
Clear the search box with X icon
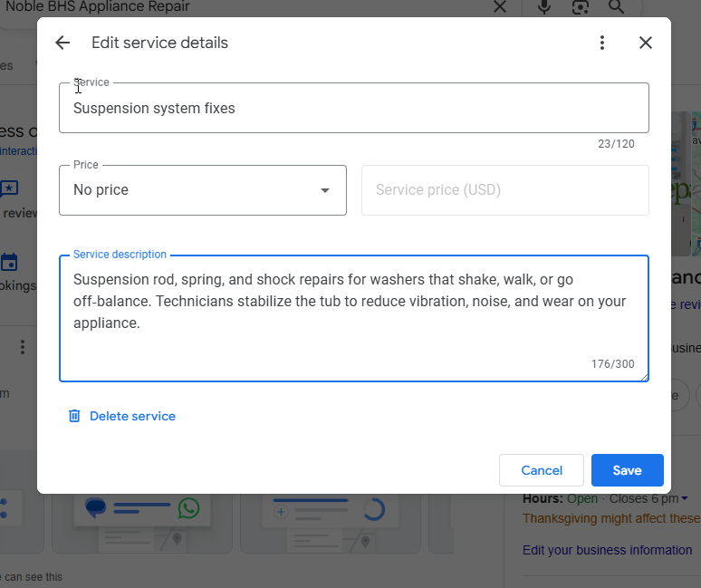[x=500, y=7]
